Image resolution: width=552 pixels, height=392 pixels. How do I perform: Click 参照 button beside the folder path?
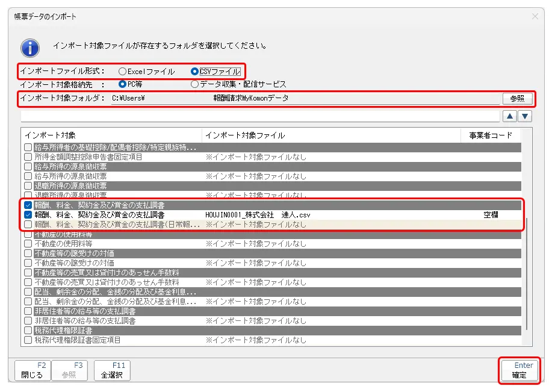tap(517, 98)
